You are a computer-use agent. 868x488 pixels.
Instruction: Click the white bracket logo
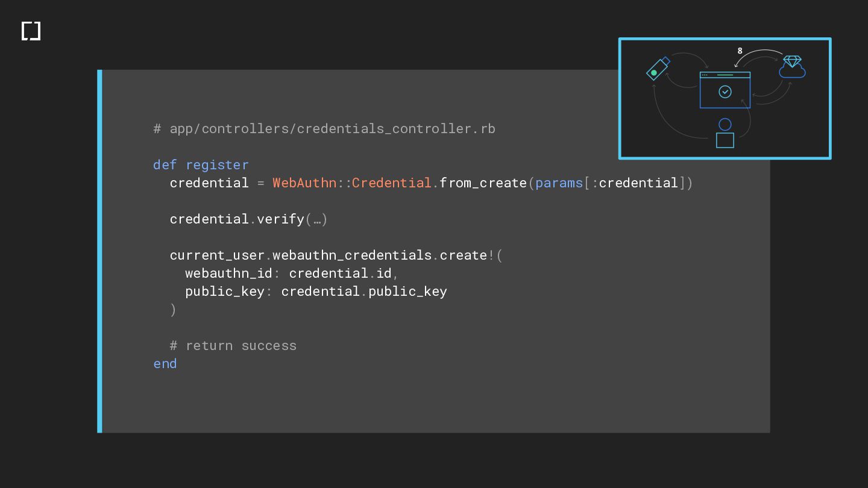(x=31, y=31)
